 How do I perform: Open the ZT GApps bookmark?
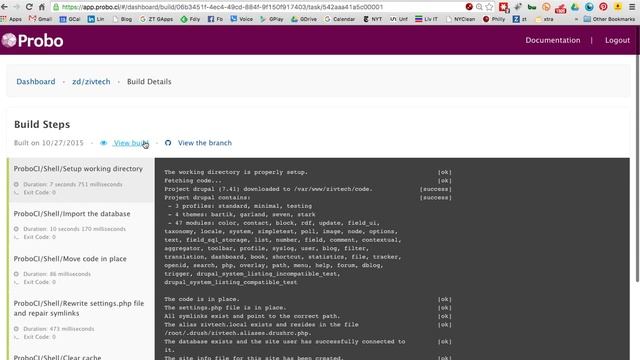tap(156, 19)
